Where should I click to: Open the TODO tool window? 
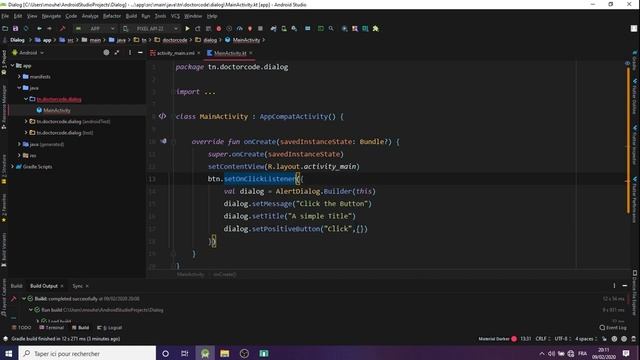pos(22,328)
